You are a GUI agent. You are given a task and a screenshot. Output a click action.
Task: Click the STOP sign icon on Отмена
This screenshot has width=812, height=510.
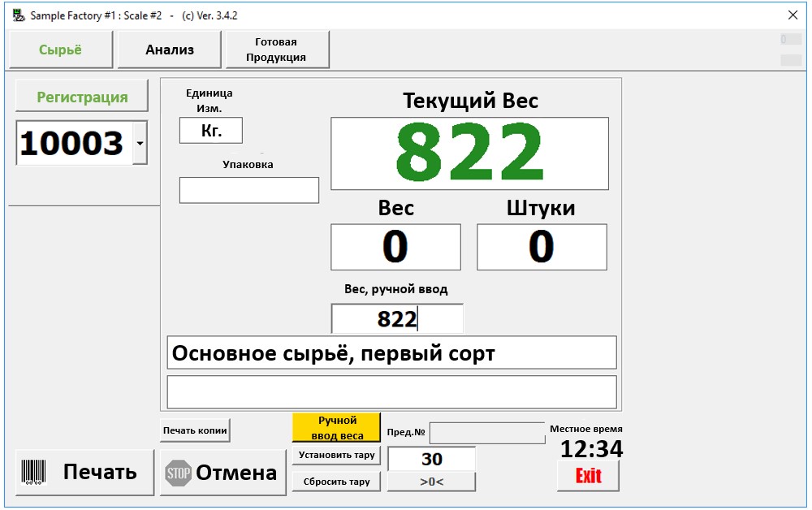coord(178,473)
